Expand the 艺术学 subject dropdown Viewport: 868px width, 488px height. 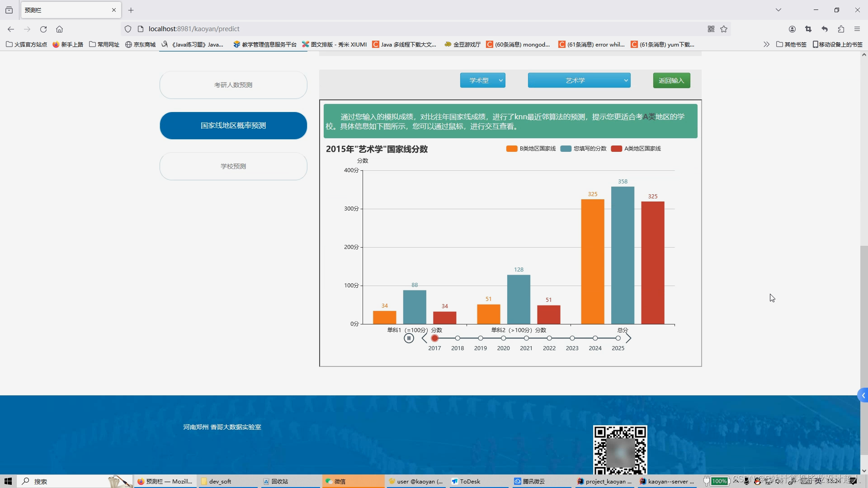[579, 80]
